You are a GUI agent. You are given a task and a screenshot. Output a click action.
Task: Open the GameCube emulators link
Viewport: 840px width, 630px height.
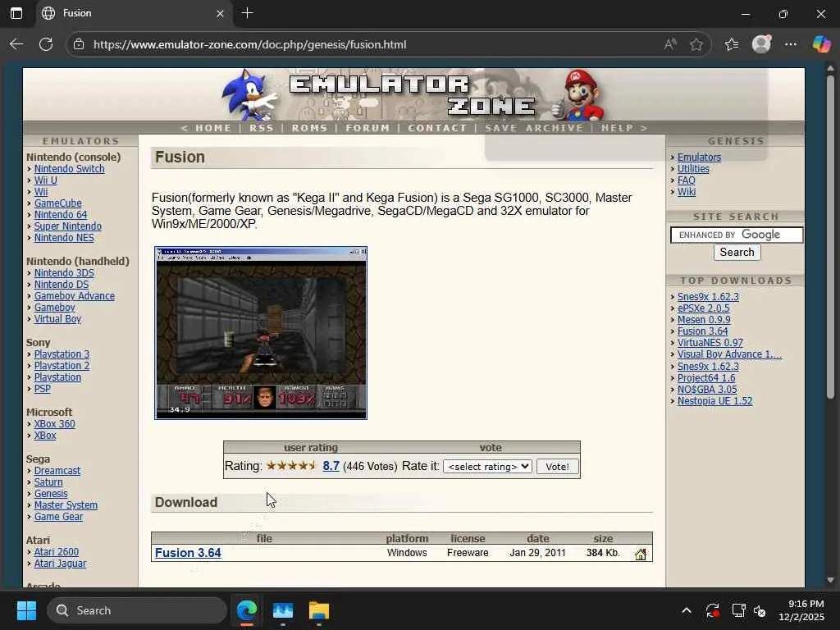58,203
